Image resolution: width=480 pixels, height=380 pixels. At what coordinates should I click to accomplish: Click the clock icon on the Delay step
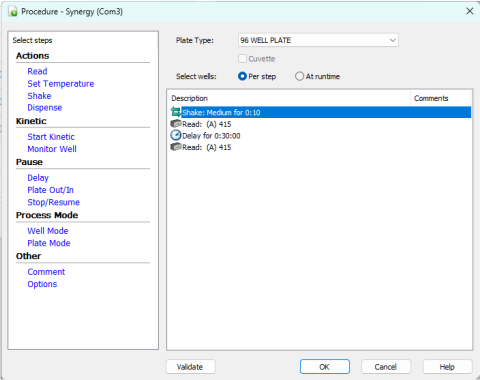[x=176, y=135]
